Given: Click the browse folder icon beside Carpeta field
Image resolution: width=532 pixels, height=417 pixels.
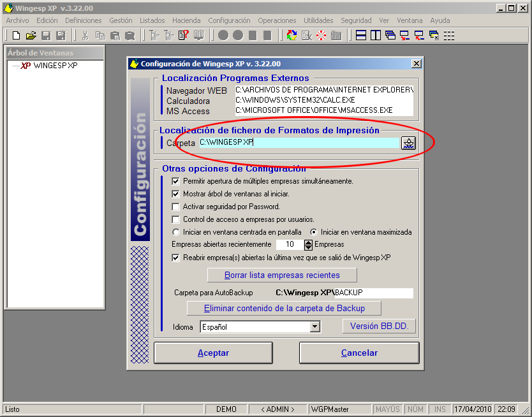Looking at the screenshot, I should [x=408, y=143].
